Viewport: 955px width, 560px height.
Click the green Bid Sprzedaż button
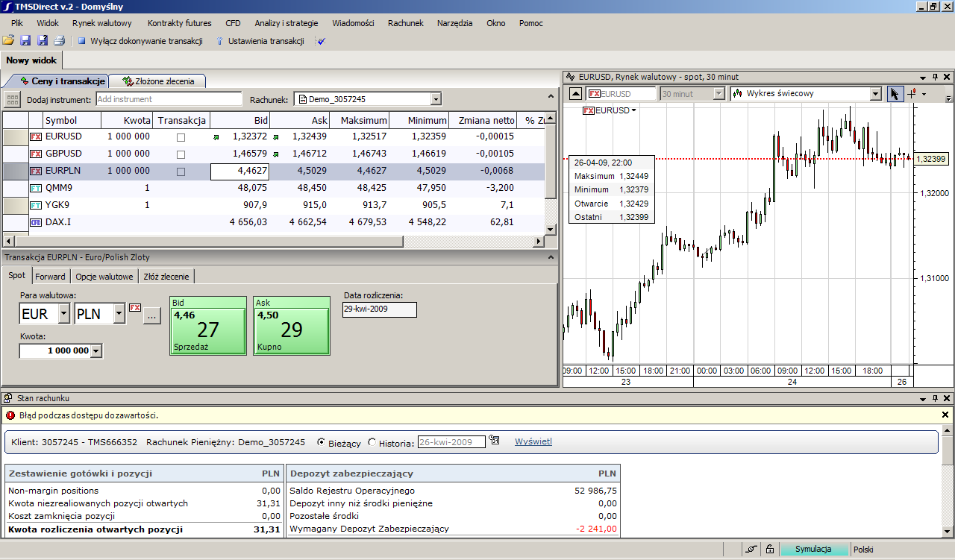click(208, 326)
